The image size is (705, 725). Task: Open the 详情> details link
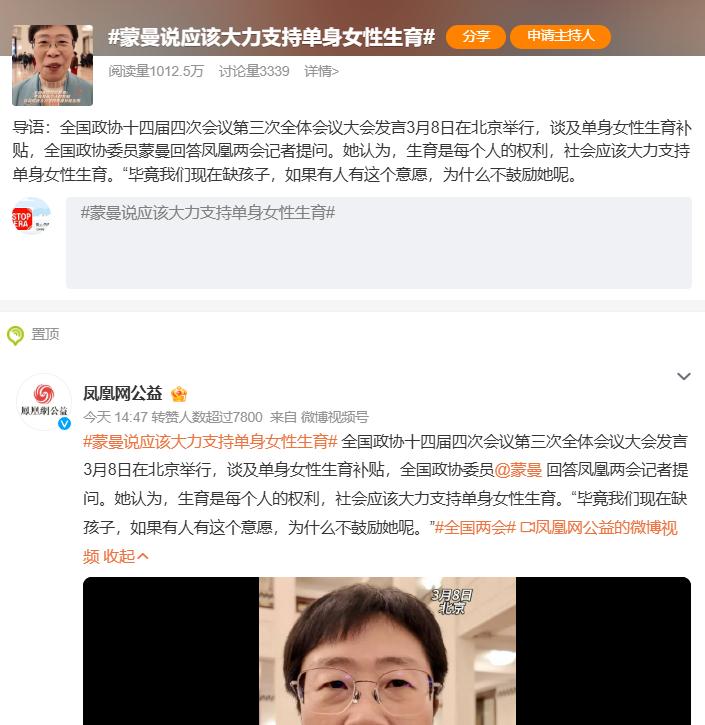pos(321,71)
